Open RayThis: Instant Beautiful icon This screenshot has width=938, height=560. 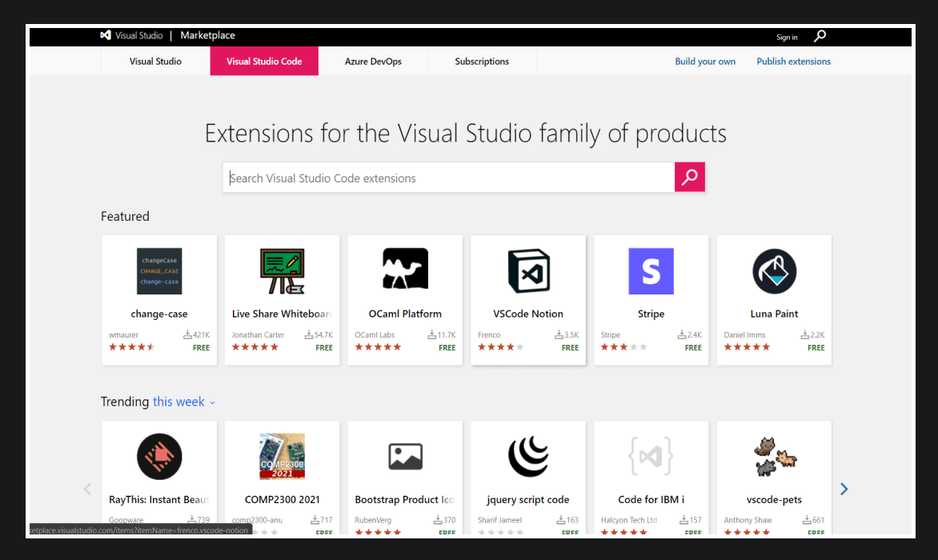pyautogui.click(x=158, y=456)
